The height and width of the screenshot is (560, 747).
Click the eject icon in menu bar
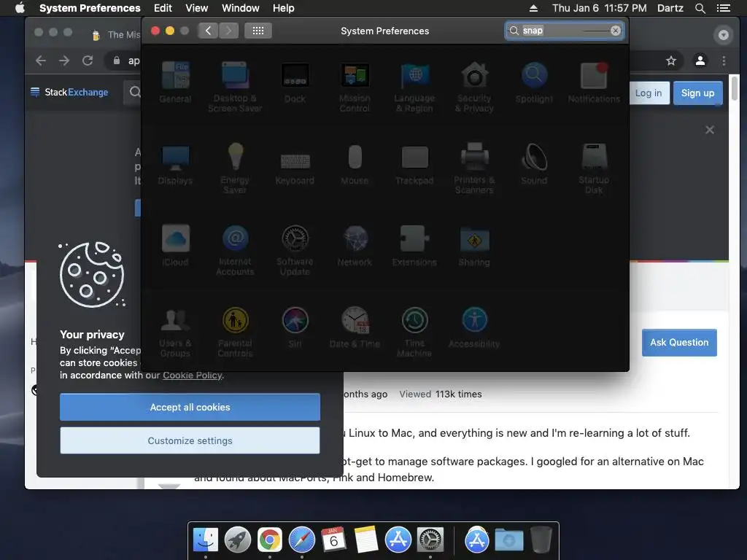(533, 8)
